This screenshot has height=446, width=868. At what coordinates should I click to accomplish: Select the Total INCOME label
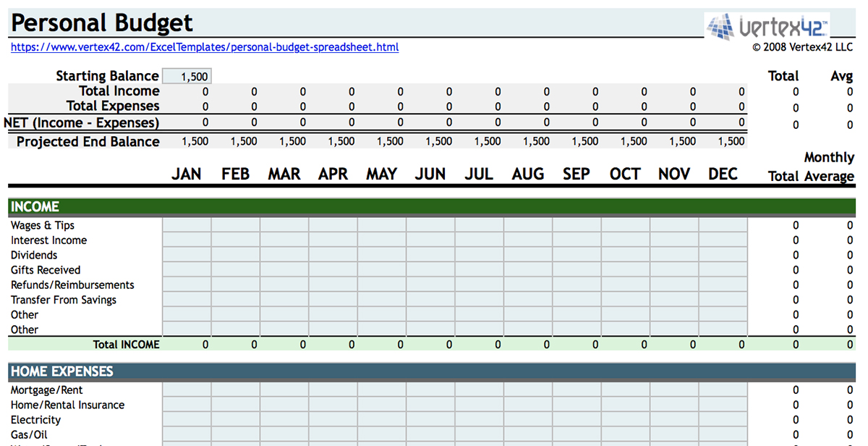click(x=126, y=345)
